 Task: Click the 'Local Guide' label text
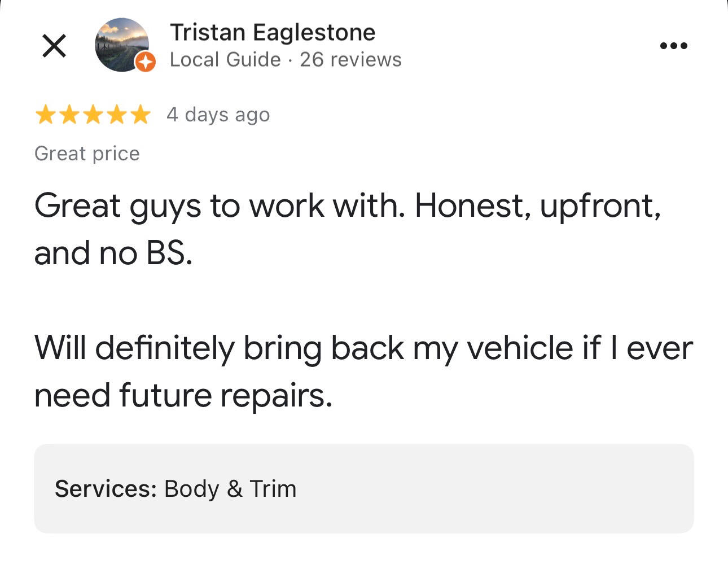(x=225, y=60)
